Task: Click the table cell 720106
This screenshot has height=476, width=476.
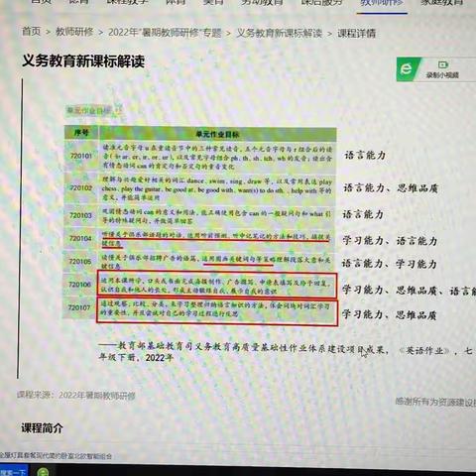Action: (x=79, y=285)
